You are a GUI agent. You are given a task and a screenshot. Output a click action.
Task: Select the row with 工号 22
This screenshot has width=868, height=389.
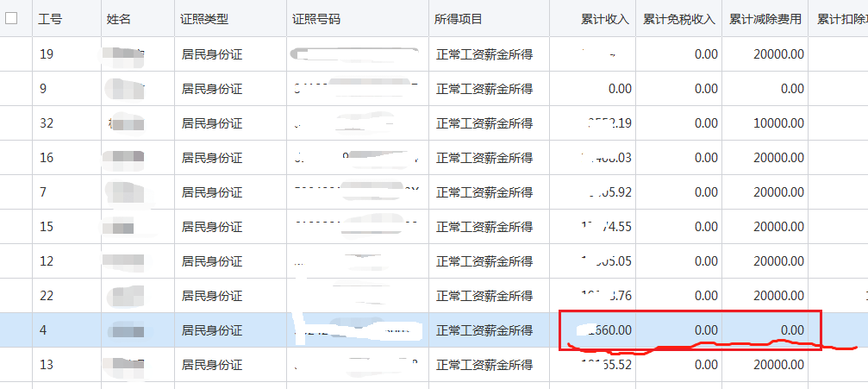[x=47, y=296]
